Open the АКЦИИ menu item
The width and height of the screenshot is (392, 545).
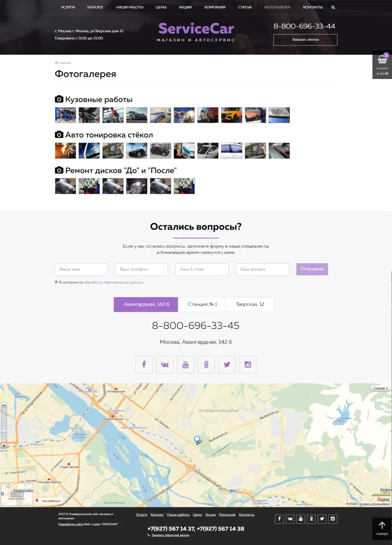(185, 7)
